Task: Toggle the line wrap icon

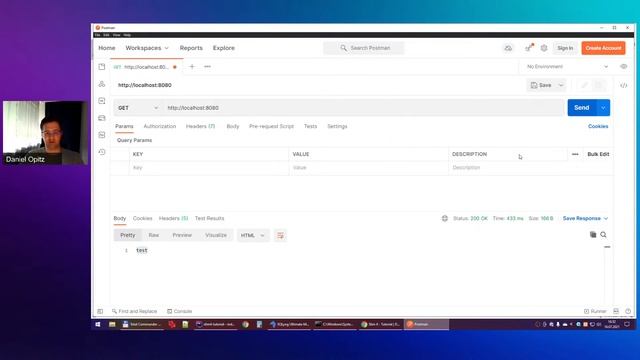Action: click(x=280, y=236)
